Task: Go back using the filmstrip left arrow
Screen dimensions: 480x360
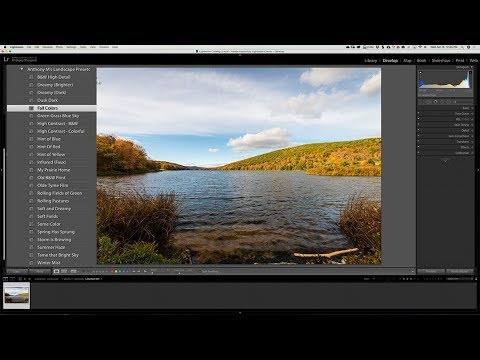Action: 25,279
